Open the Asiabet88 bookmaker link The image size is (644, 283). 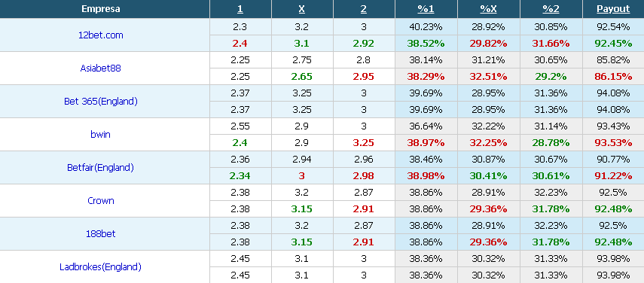(101, 68)
